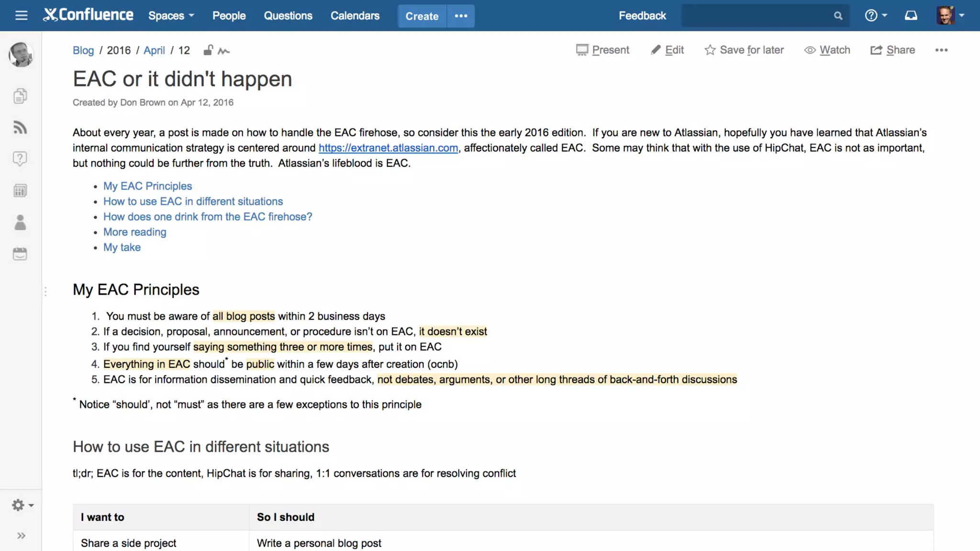980x551 pixels.
Task: Open the calendar icon in left sidebar
Action: 20,254
